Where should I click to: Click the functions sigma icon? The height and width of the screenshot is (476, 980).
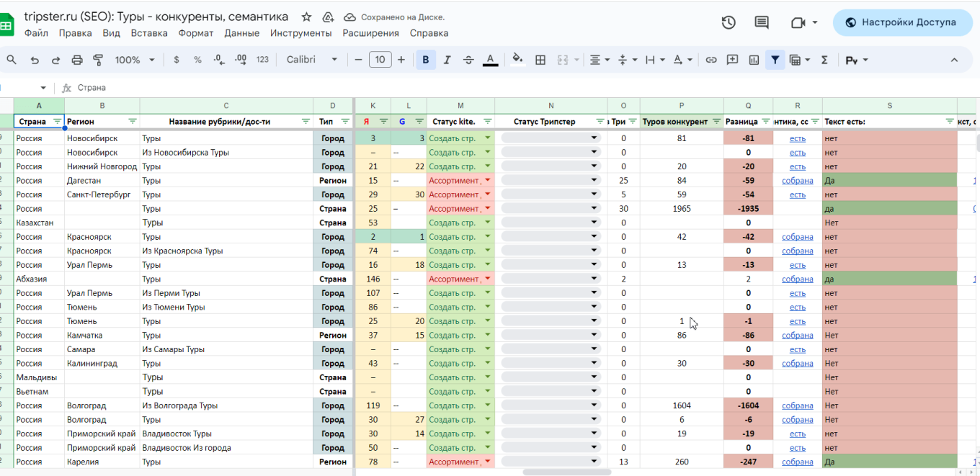pyautogui.click(x=824, y=60)
